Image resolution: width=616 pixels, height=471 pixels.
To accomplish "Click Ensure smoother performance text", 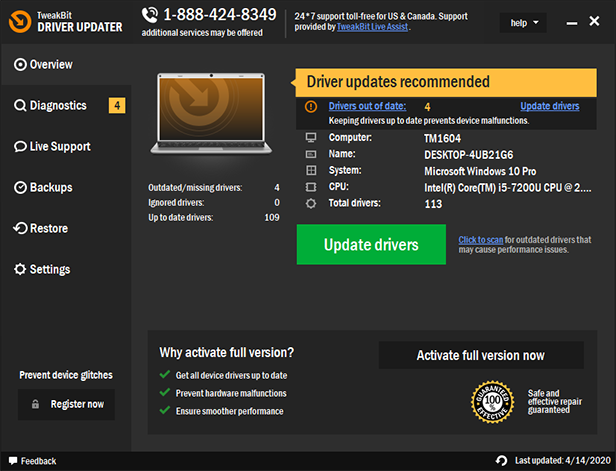I will (x=229, y=411).
